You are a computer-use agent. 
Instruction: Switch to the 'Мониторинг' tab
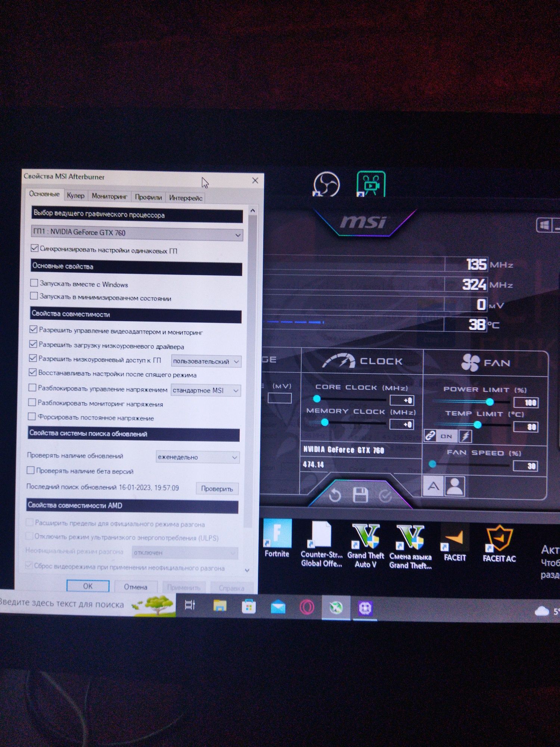pyautogui.click(x=109, y=196)
